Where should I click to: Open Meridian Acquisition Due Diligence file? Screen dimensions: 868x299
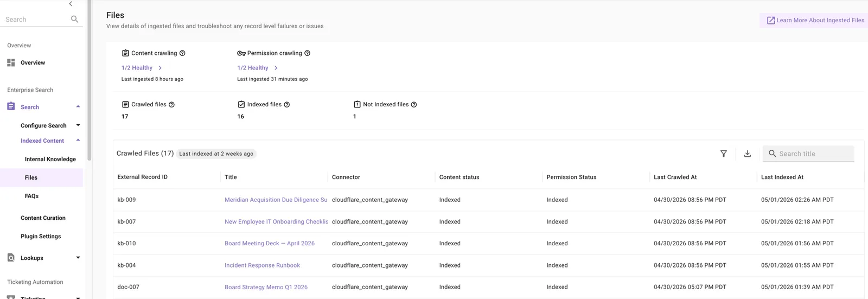click(x=276, y=200)
